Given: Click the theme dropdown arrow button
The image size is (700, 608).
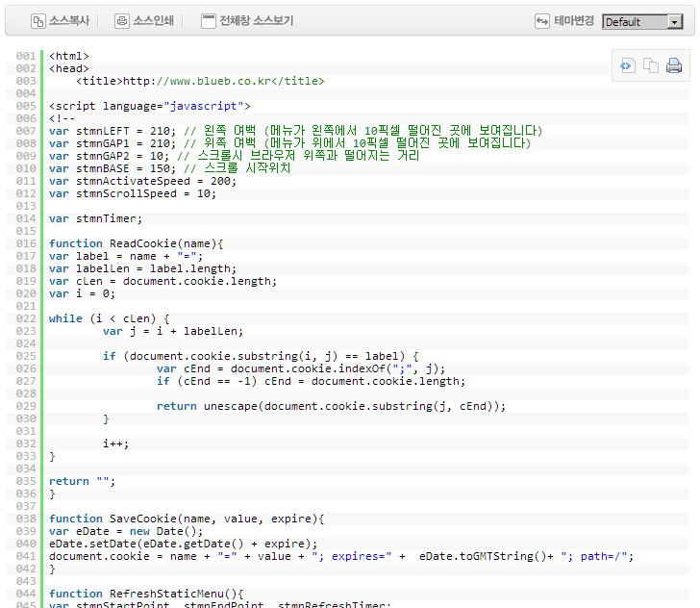Looking at the screenshot, I should (675, 22).
